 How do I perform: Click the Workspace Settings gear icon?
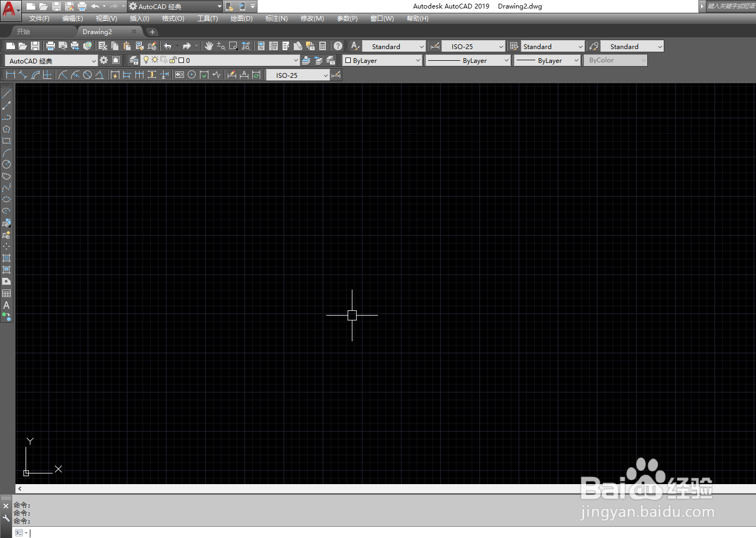pyautogui.click(x=104, y=60)
